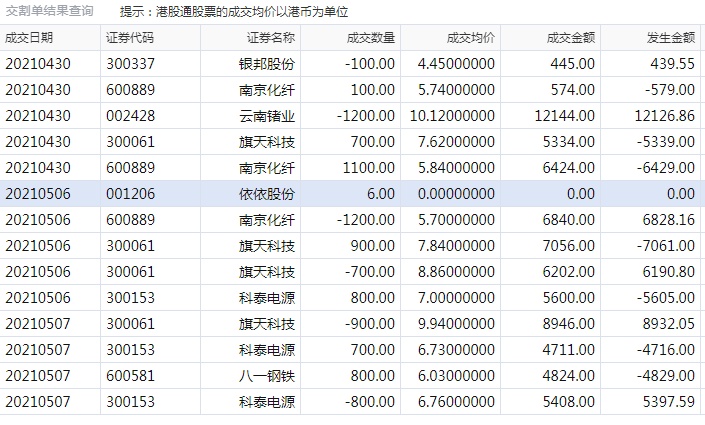
Task: Click price 8.86000000 cell
Action: [x=456, y=272]
